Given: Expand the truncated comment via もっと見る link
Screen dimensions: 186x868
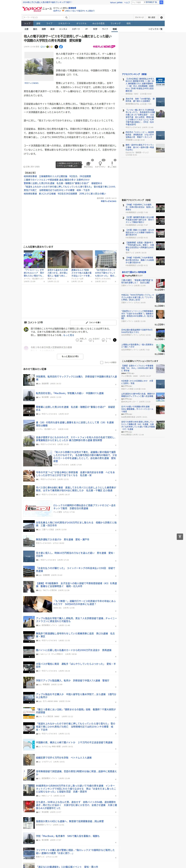Looking at the screenshot, I should [x=69, y=335].
